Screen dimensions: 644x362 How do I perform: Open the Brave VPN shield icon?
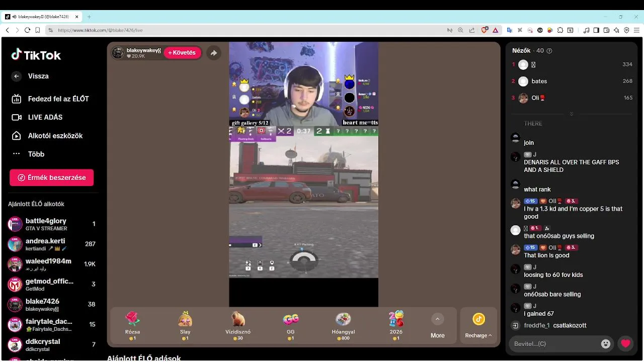pos(626,30)
